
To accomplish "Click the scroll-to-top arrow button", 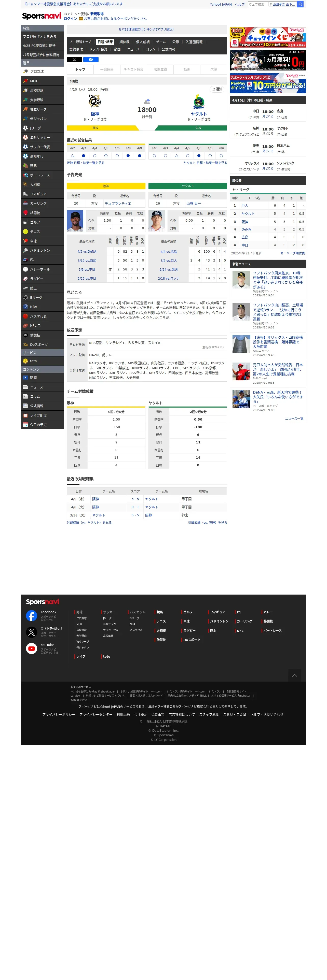I will 294,675.
